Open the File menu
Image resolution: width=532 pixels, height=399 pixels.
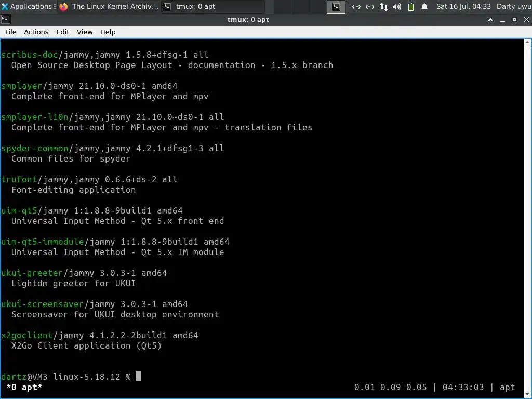pos(10,32)
